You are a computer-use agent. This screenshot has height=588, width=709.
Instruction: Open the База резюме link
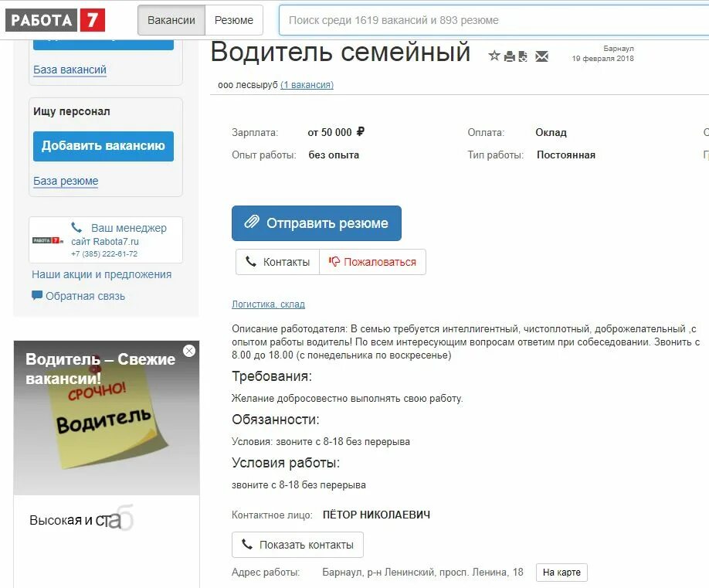pos(66,181)
